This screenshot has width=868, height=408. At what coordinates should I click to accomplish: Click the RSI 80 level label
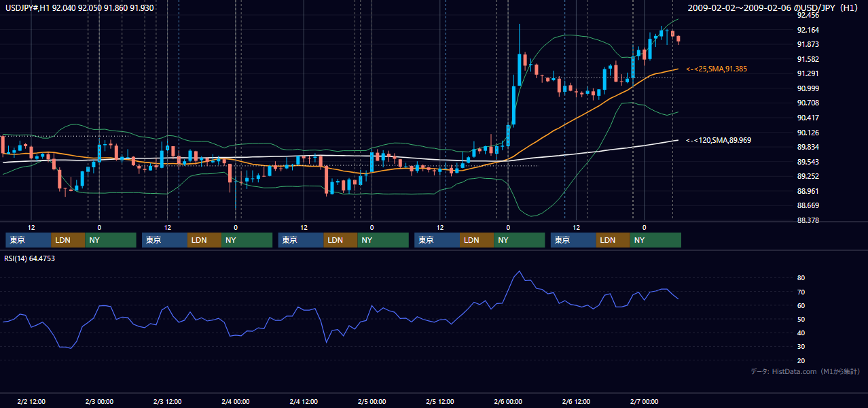(801, 278)
